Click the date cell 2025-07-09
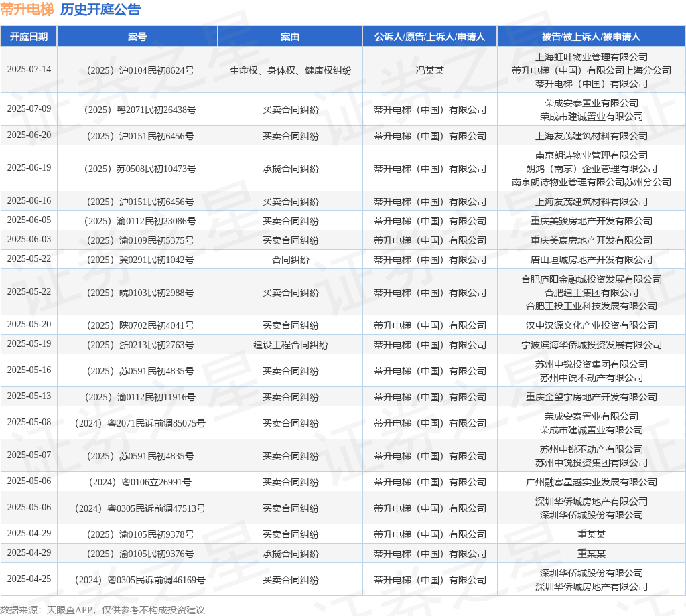This screenshot has height=616, width=686. 29,109
